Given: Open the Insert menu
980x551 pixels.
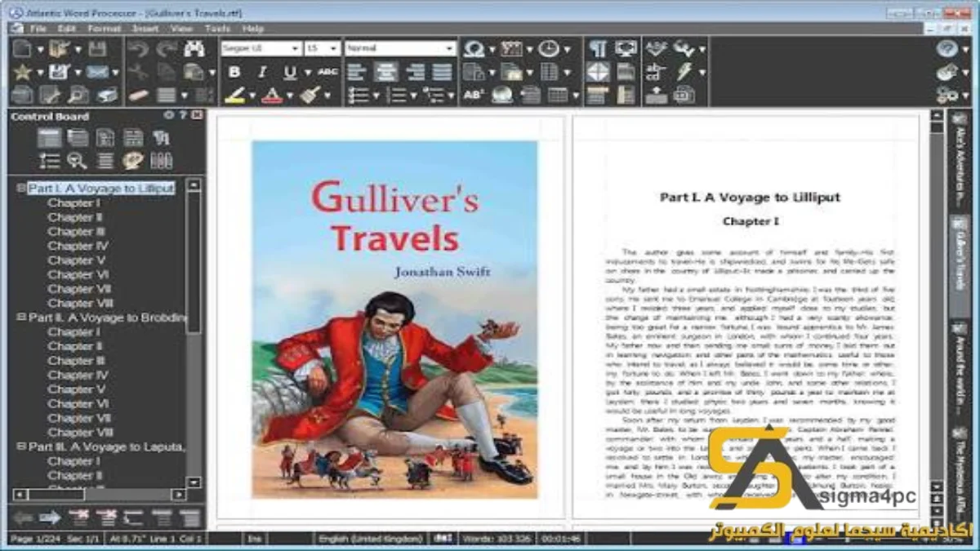Looking at the screenshot, I should 145,29.
